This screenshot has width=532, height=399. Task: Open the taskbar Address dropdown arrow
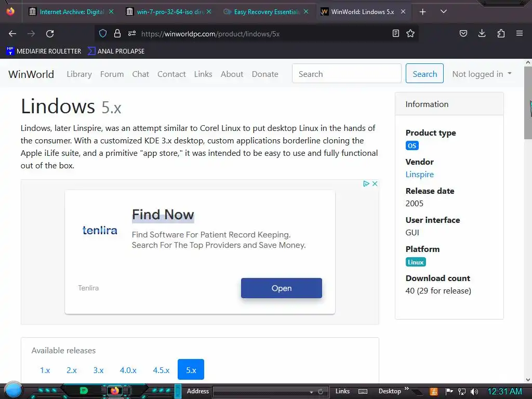click(x=311, y=392)
